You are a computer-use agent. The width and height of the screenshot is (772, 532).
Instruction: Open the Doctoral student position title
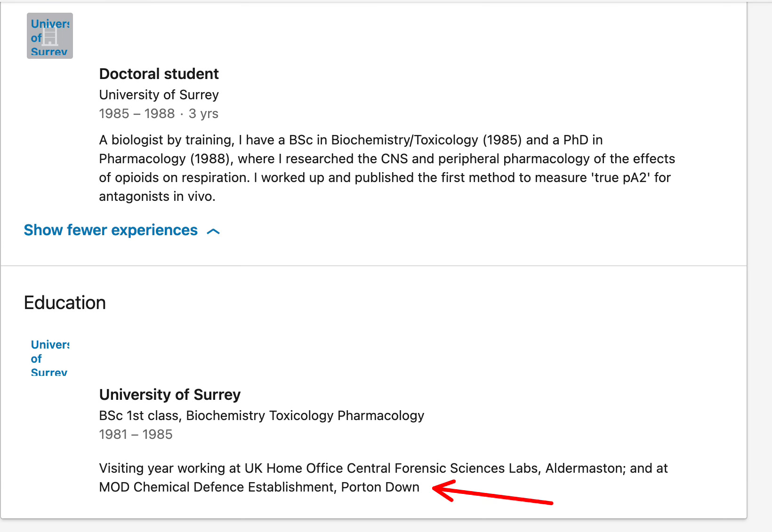(159, 74)
